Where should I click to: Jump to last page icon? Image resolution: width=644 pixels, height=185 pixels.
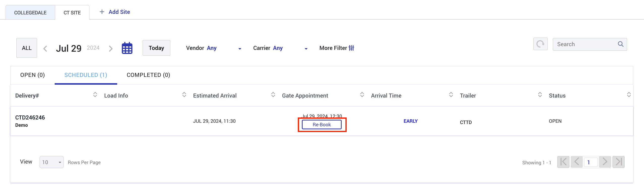point(619,162)
